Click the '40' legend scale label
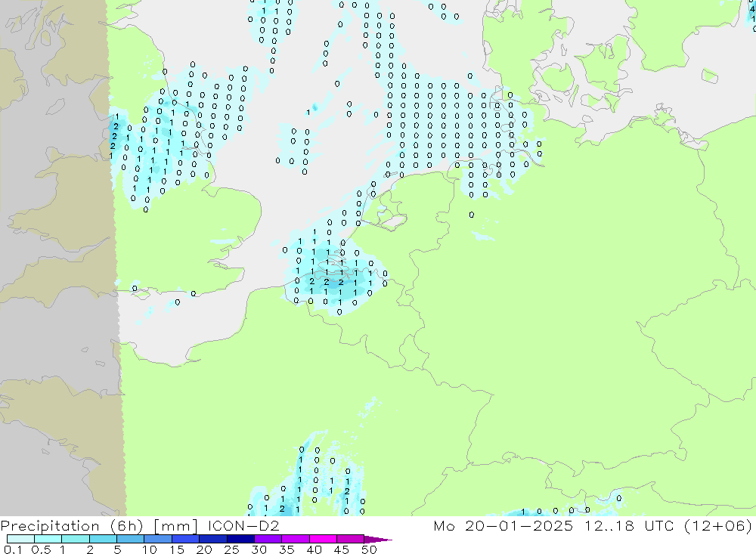 click(x=314, y=549)
